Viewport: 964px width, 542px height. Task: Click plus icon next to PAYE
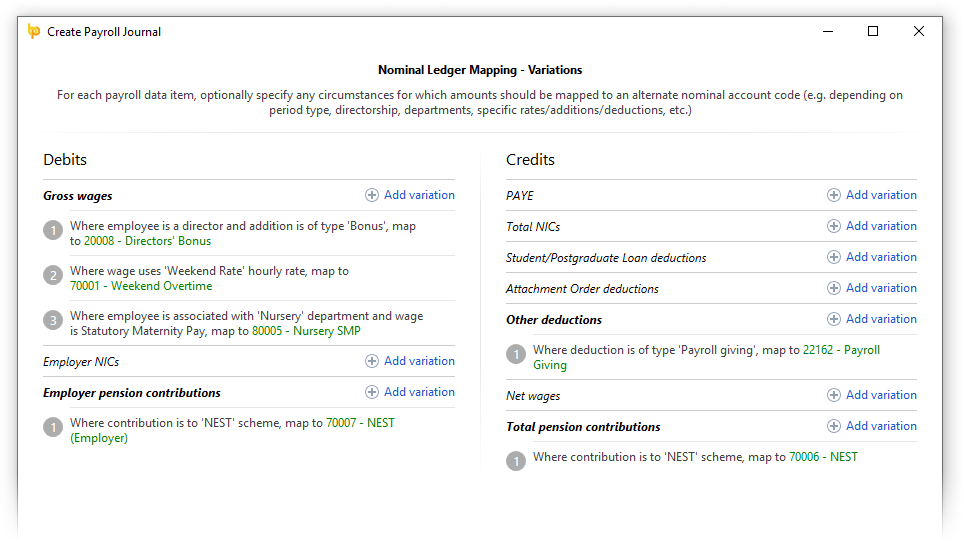(833, 195)
